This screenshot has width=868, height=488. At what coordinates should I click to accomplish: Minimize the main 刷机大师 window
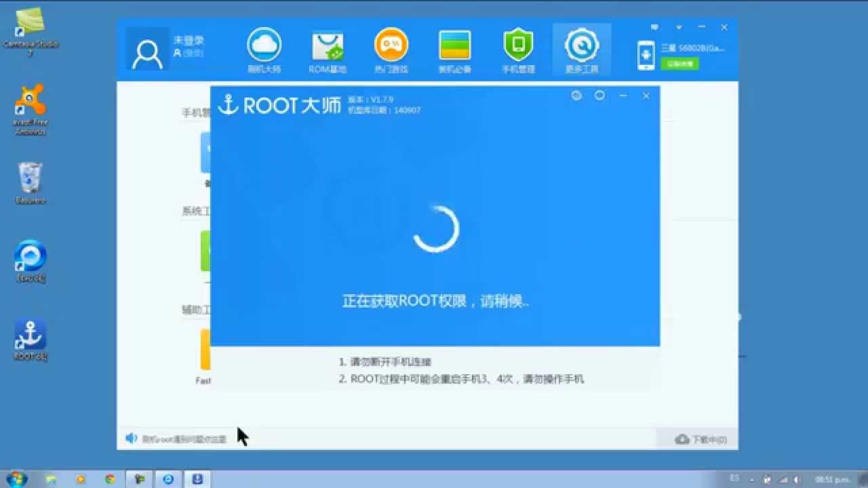702,28
